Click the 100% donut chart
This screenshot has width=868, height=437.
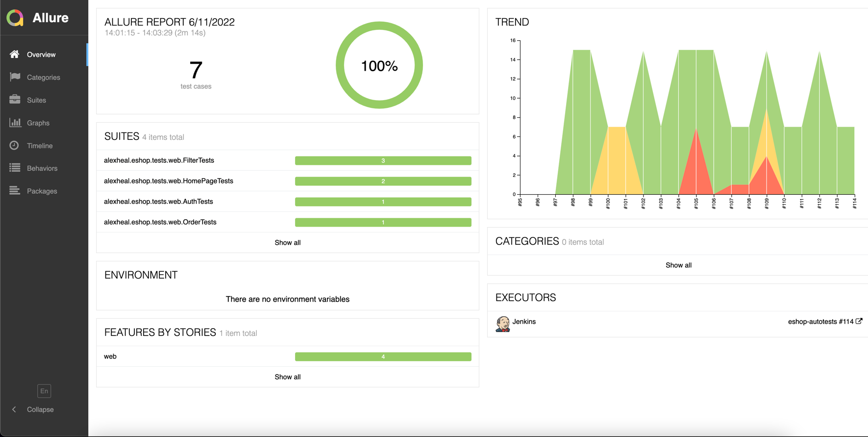point(379,65)
